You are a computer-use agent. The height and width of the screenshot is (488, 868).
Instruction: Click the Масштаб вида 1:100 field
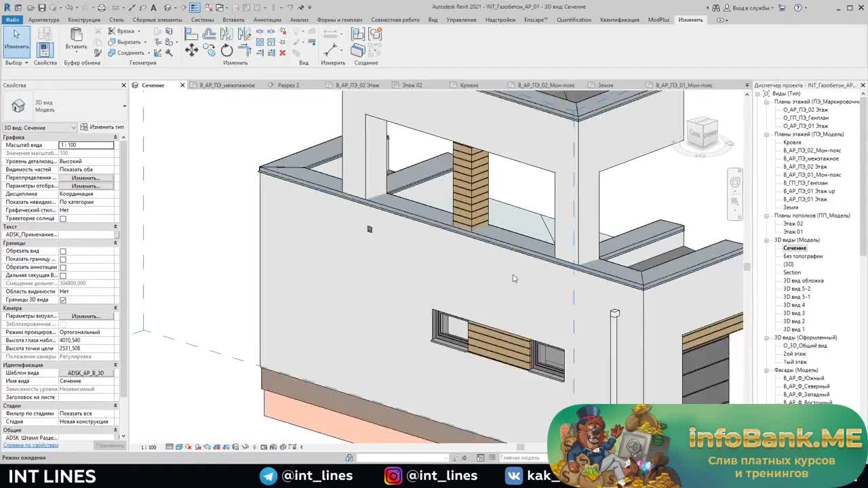point(85,145)
